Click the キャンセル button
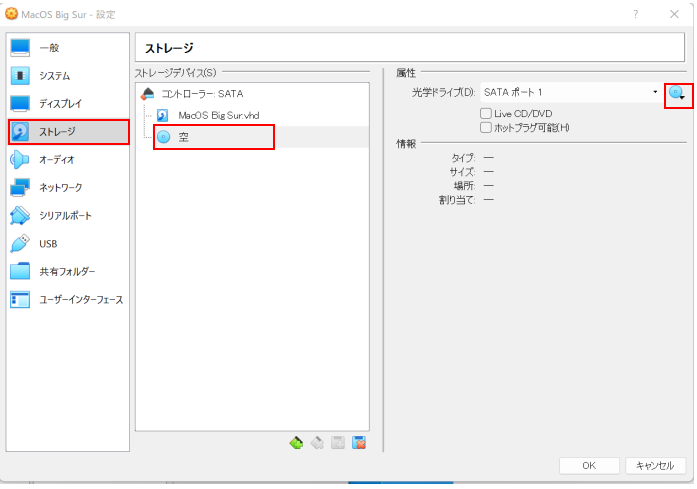The height and width of the screenshot is (489, 697). [655, 465]
